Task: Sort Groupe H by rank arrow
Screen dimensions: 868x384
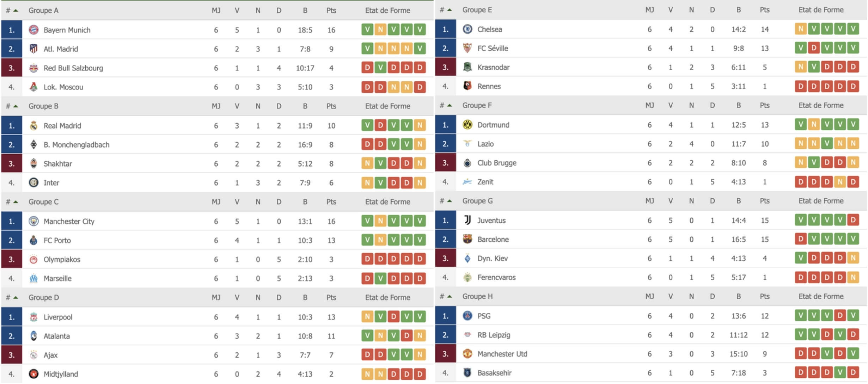Action: tap(450, 296)
